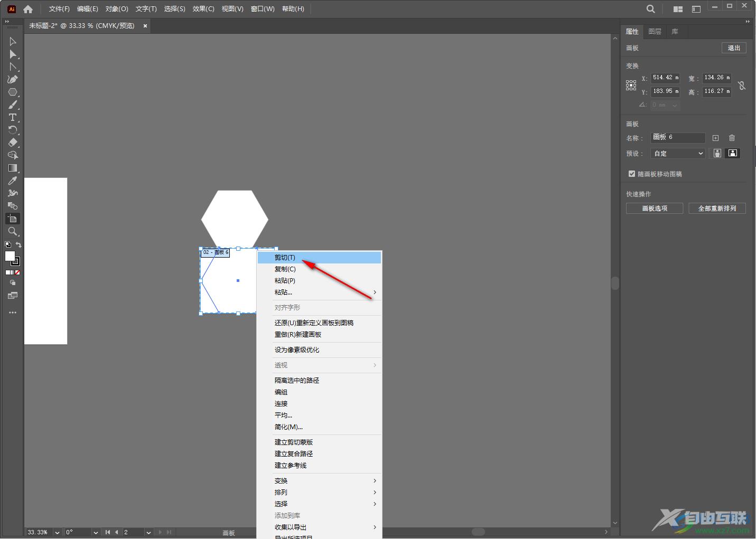This screenshot has height=539, width=756.
Task: Delete artboard with trash icon
Action: [x=732, y=138]
